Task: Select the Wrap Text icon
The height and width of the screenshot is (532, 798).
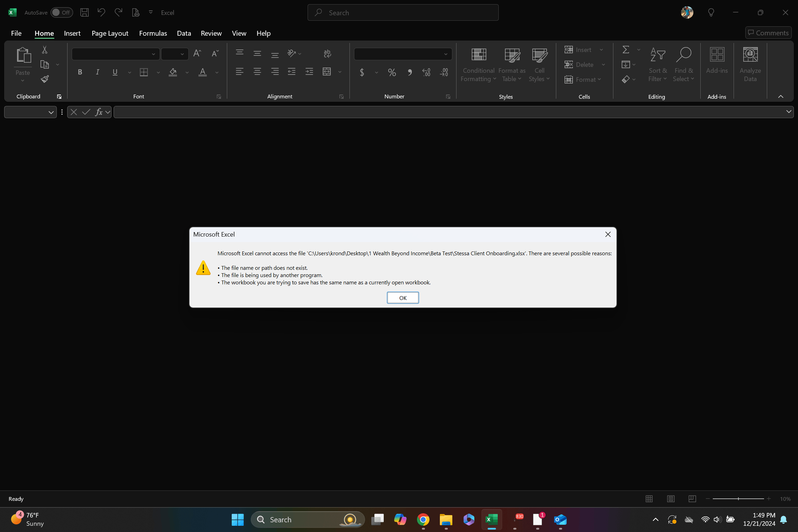Action: click(x=327, y=54)
